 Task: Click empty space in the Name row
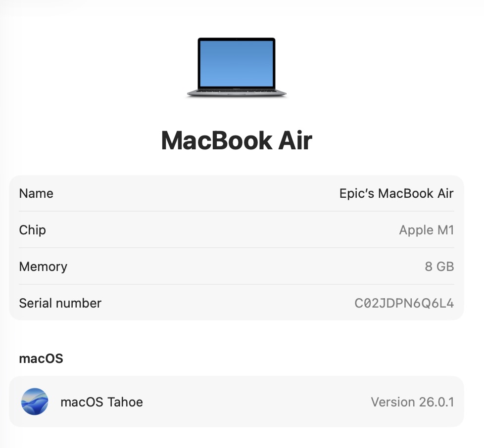pos(197,193)
